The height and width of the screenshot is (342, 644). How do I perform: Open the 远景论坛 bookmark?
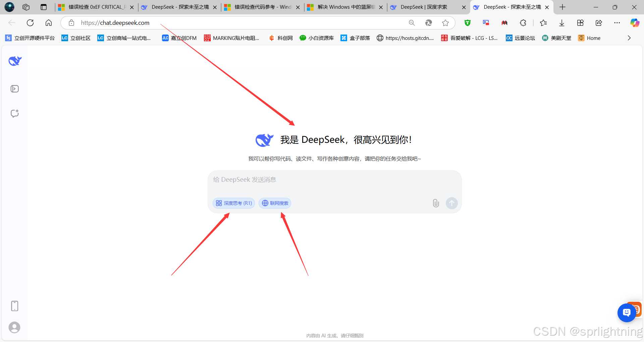pos(521,38)
